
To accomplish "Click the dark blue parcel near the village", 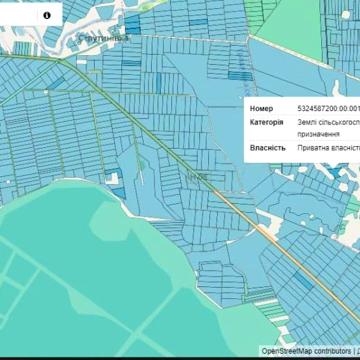I will tap(133, 25).
